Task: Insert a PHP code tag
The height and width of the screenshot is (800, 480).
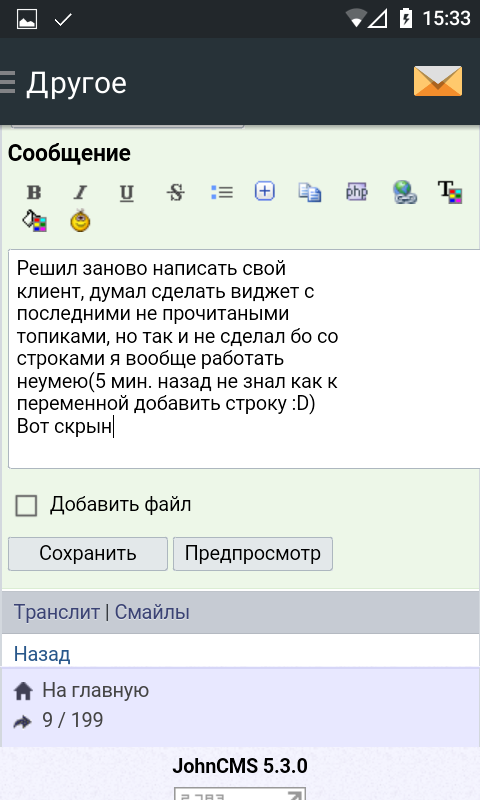Action: click(x=356, y=191)
